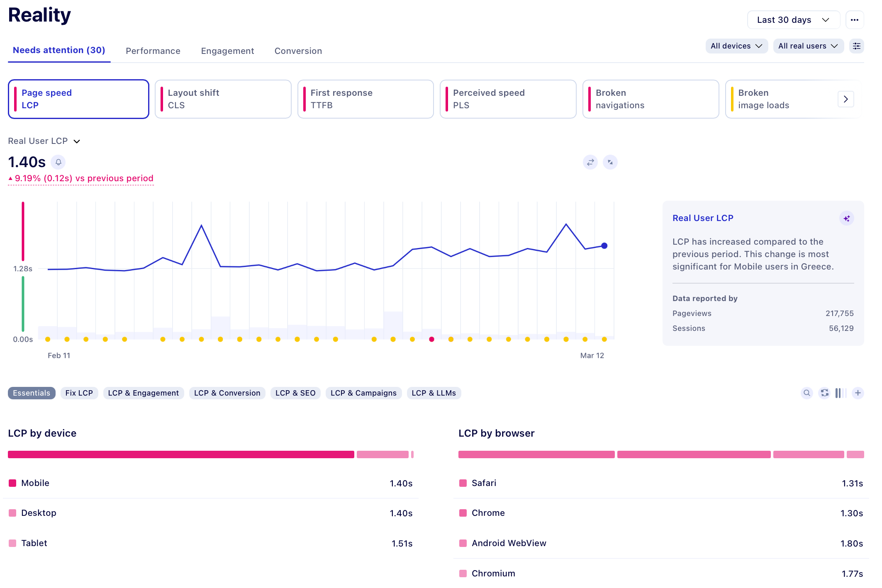Click the red data point marker on the timeline
This screenshot has width=882, height=588.
pyautogui.click(x=431, y=339)
